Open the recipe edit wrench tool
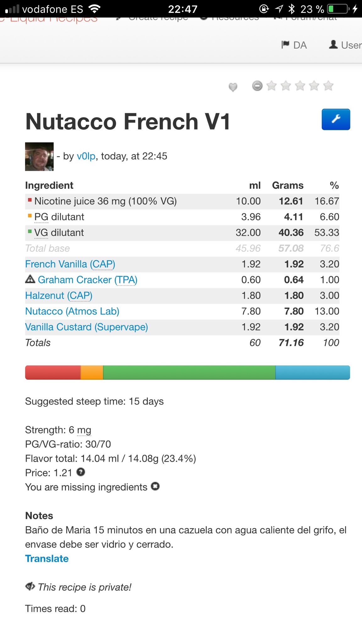Screen dimensions: 362x644 pos(336,119)
